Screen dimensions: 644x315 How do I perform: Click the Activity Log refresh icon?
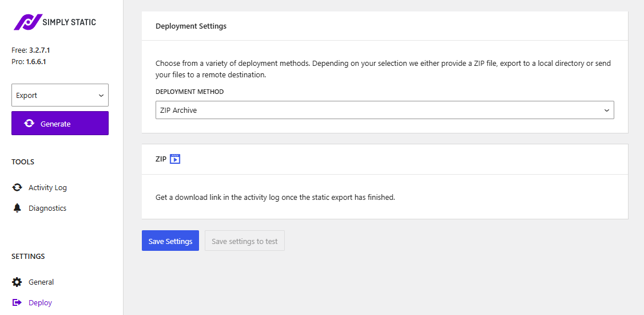click(17, 188)
